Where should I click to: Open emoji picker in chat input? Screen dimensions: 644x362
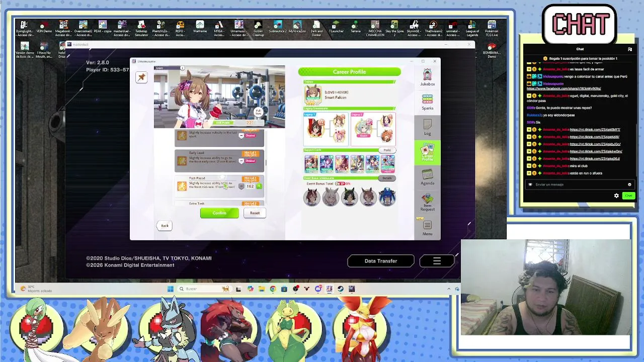(x=629, y=185)
